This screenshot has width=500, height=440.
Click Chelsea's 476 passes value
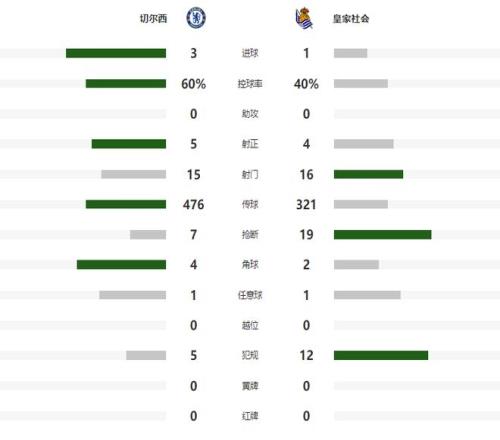tap(193, 204)
